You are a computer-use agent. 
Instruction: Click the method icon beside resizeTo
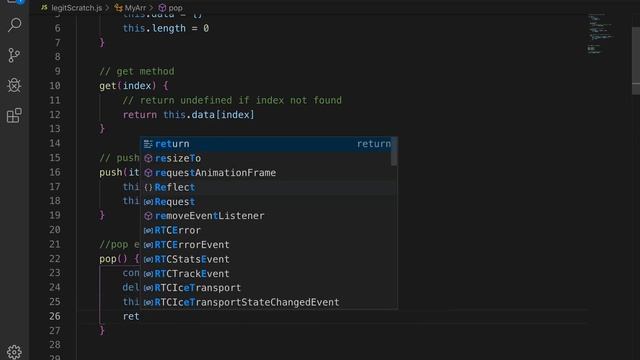click(x=148, y=158)
